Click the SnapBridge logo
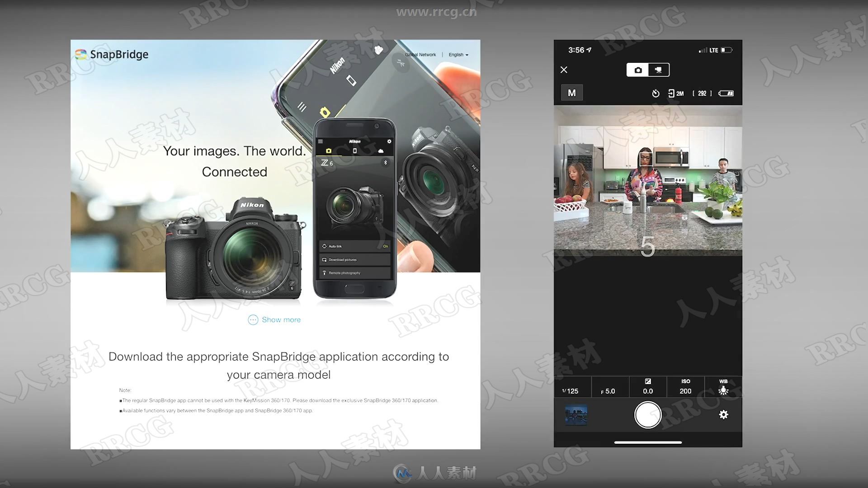 point(112,55)
